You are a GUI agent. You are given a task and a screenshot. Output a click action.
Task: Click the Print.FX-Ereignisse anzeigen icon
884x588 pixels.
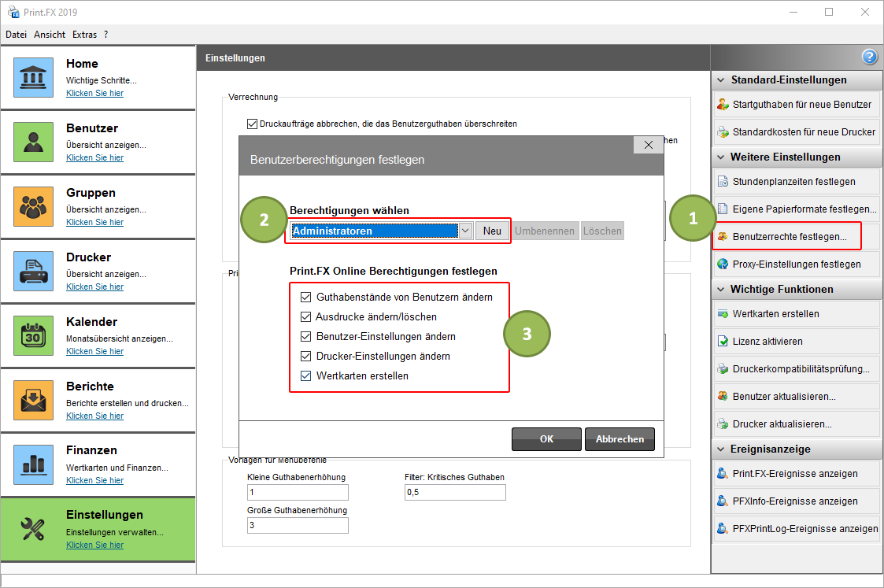coord(723,474)
